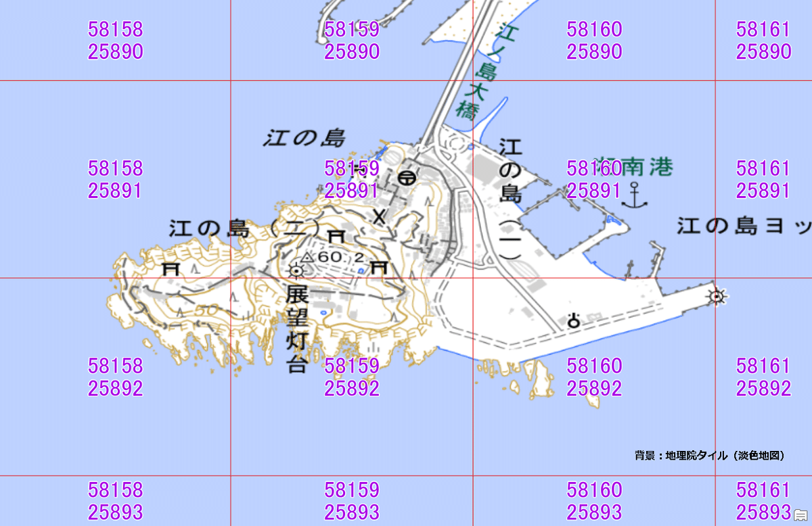Image resolution: width=812 pixels, height=526 pixels.
Task: Click the circled post office symbol
Action: pyautogui.click(x=407, y=177)
